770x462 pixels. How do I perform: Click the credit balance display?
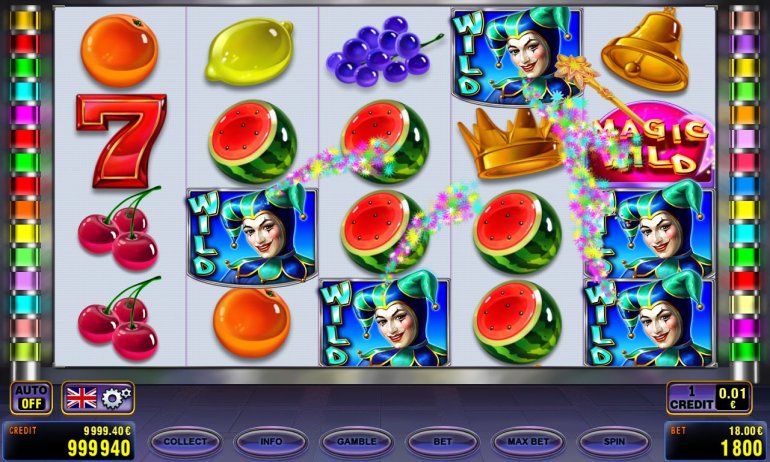(x=69, y=441)
